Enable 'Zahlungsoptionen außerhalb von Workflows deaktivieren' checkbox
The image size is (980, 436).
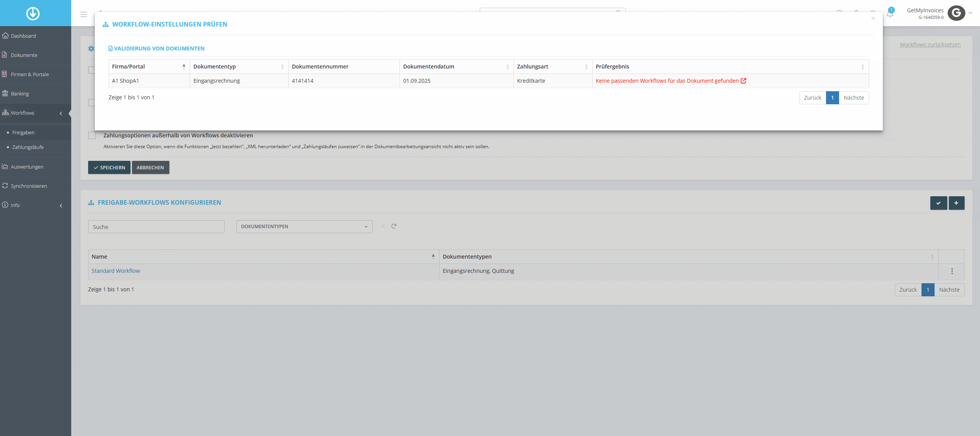coord(92,135)
